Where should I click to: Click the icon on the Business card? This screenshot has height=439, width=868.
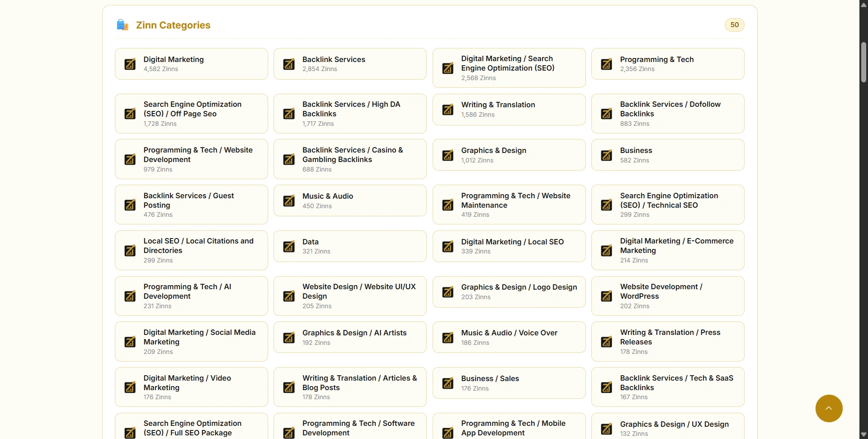click(x=607, y=155)
